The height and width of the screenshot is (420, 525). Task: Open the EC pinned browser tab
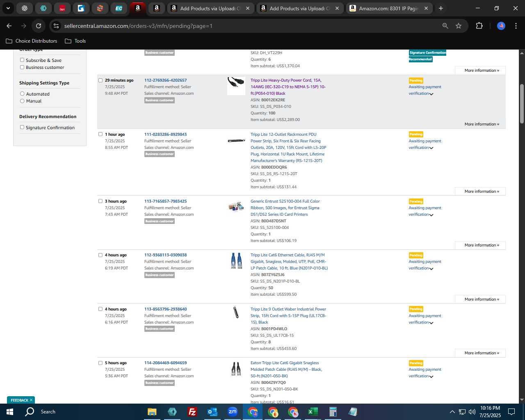(x=119, y=8)
